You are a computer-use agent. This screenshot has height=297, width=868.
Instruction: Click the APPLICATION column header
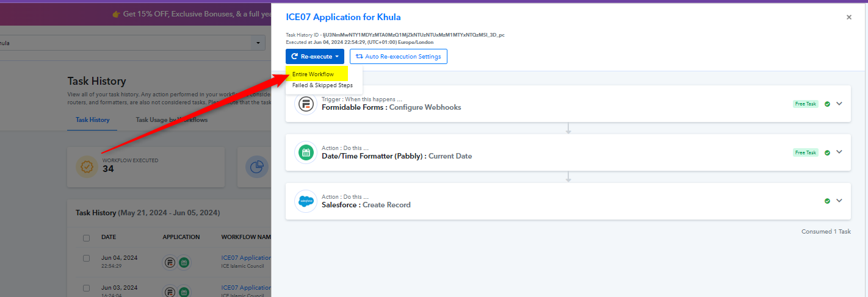(181, 237)
